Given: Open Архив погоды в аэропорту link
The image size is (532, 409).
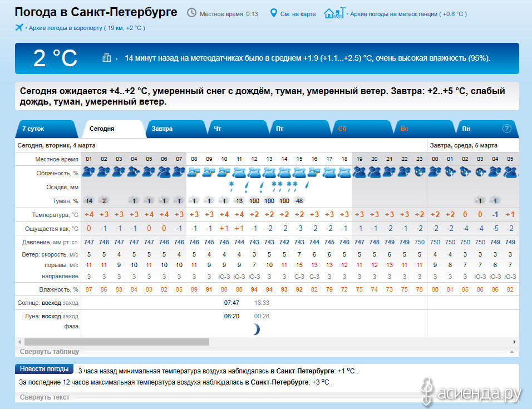Looking at the screenshot, I should (87, 28).
